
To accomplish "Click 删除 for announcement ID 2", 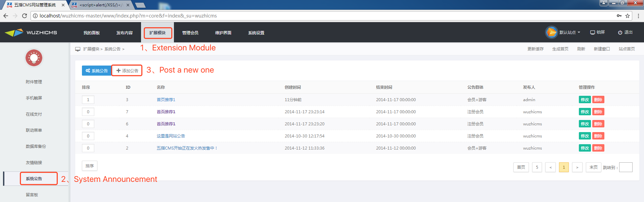I will (x=598, y=148).
